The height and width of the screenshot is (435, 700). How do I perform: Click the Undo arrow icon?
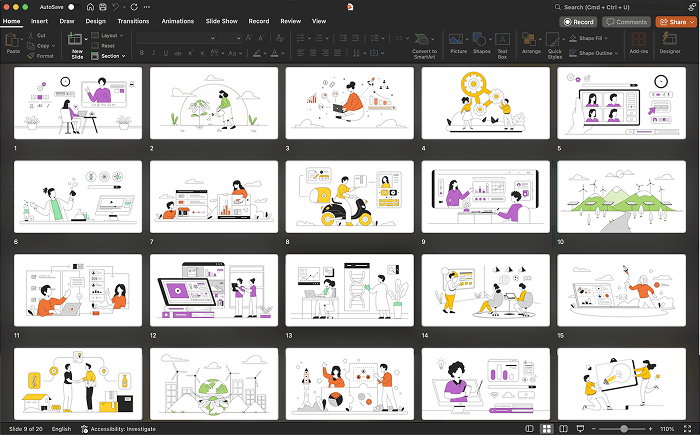click(116, 7)
